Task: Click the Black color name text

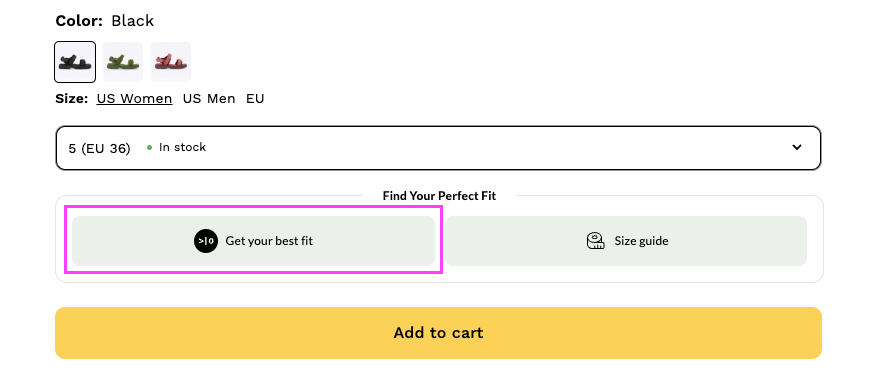Action: click(x=133, y=21)
